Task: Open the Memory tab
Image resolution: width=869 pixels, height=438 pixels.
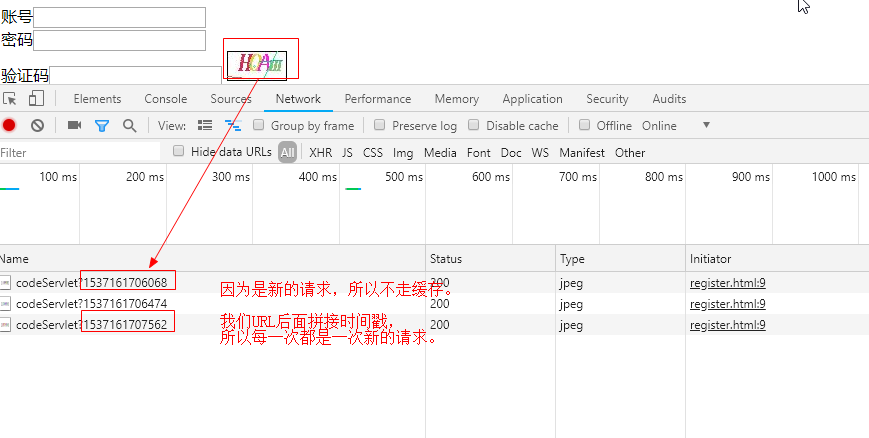Action: [x=457, y=99]
